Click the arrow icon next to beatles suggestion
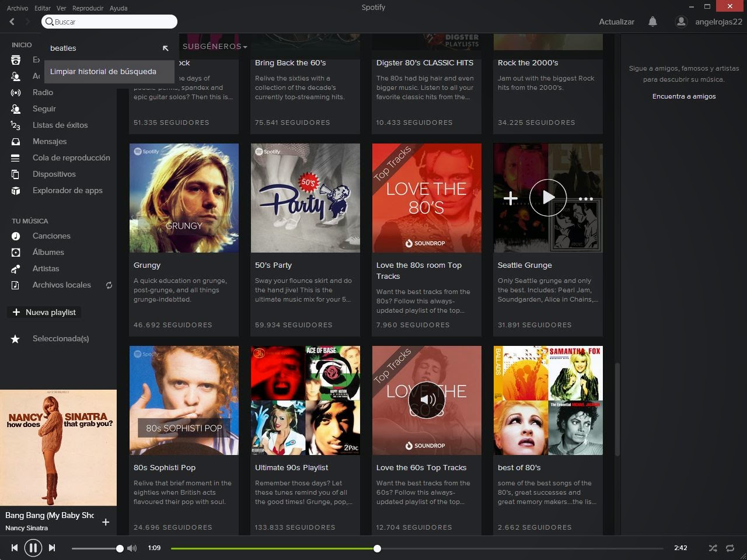 165,48
